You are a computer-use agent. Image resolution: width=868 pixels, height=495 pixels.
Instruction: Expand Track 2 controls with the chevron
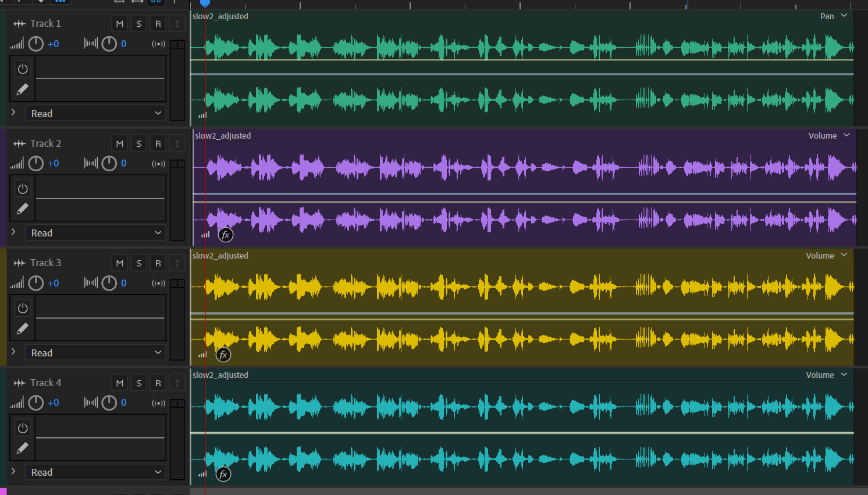tap(13, 232)
